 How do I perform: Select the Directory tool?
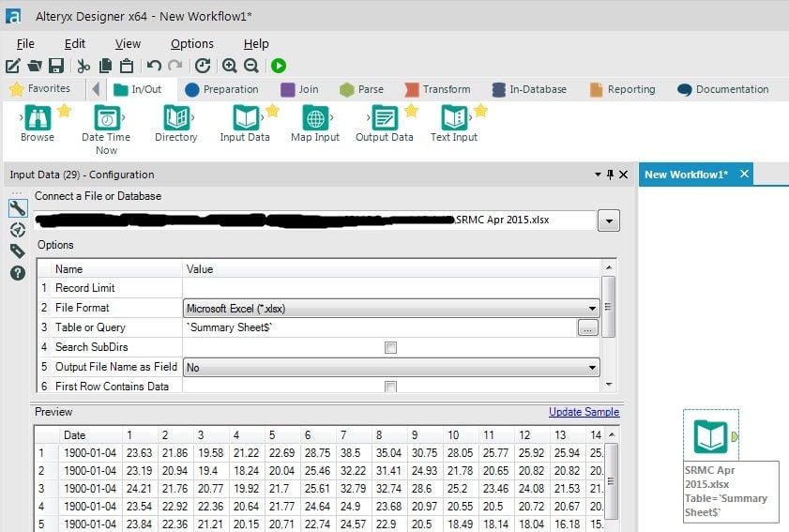tap(176, 124)
